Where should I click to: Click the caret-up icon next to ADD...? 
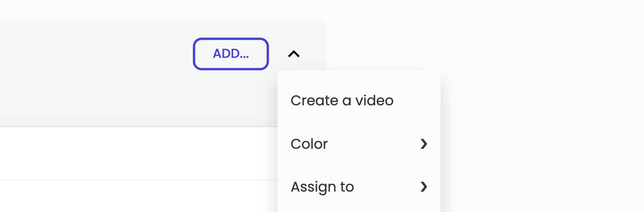tap(294, 54)
